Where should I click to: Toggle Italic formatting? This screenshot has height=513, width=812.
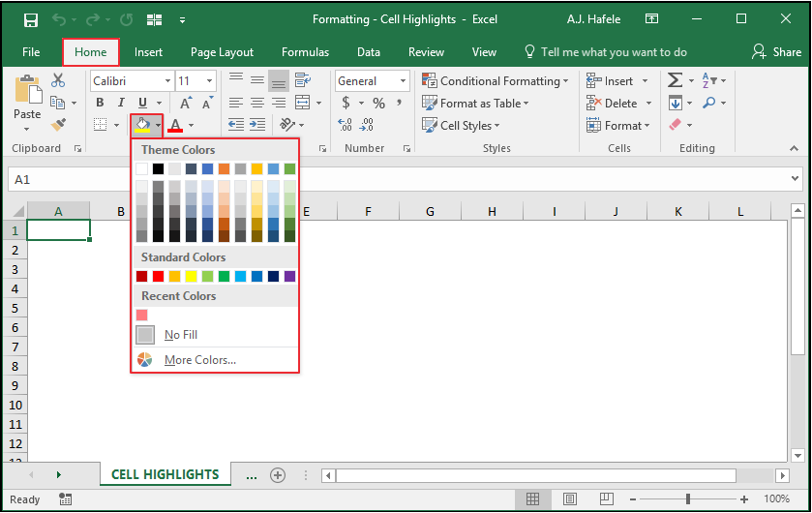pyautogui.click(x=121, y=103)
